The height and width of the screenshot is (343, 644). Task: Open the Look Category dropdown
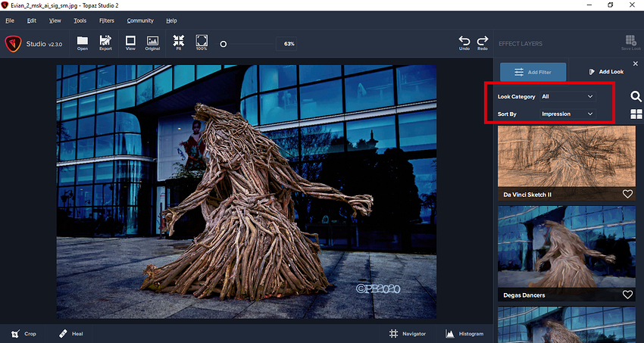567,97
